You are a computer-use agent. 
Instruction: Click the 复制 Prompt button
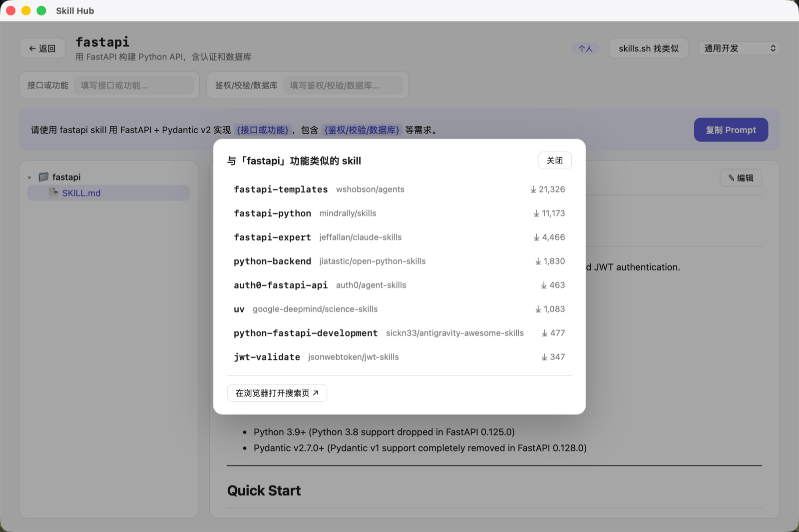731,130
